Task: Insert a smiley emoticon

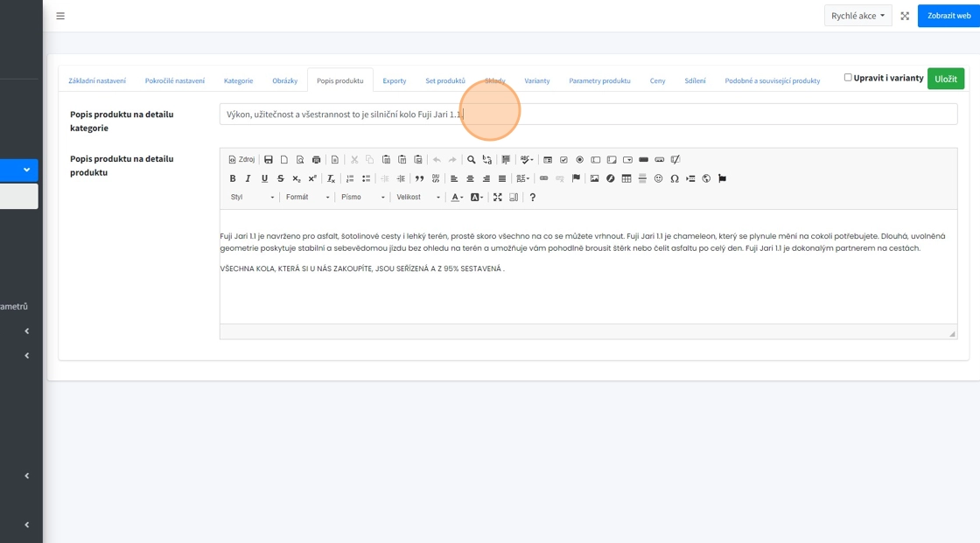Action: coord(658,178)
